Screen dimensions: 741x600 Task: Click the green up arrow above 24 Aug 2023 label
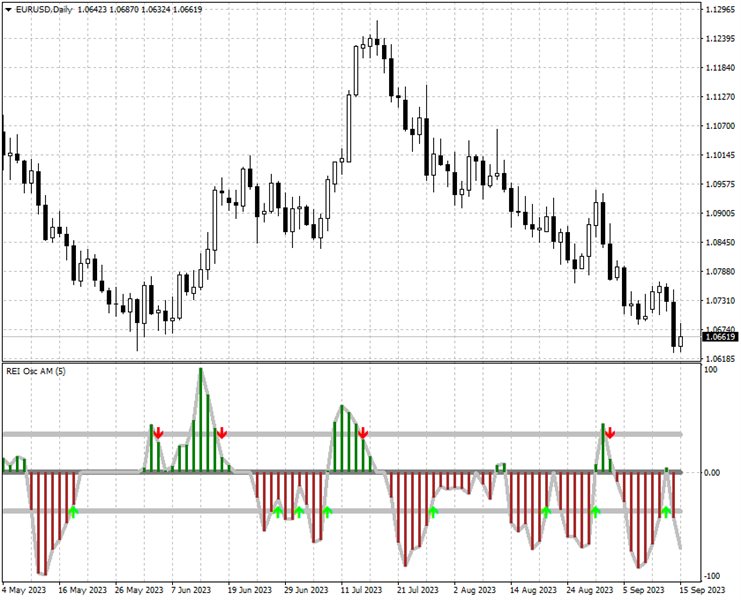(595, 512)
